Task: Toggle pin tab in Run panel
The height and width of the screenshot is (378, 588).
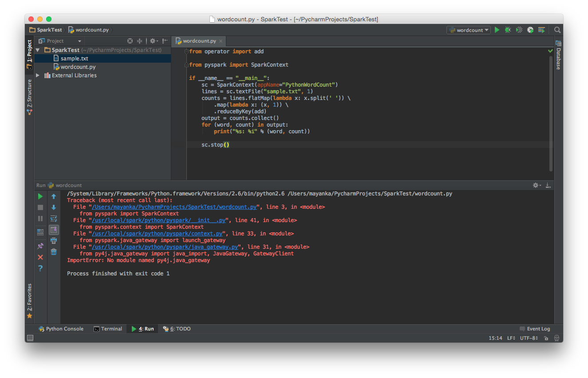Action: pyautogui.click(x=40, y=246)
